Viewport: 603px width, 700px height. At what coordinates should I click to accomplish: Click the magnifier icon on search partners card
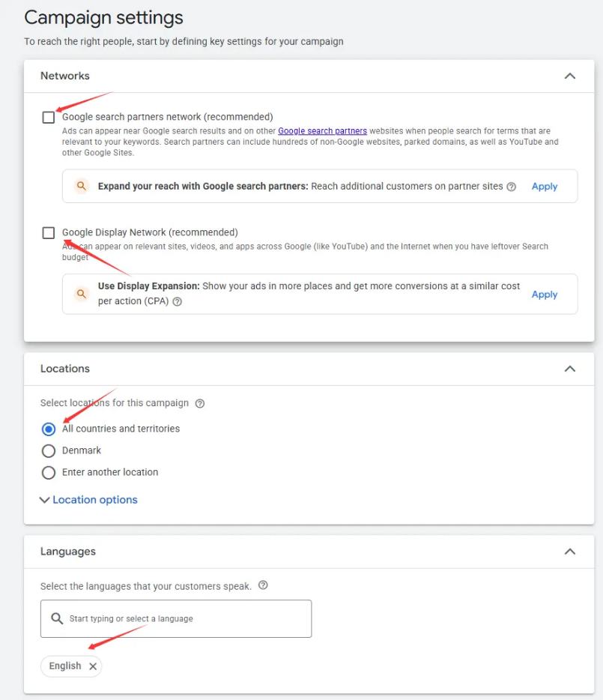(81, 186)
